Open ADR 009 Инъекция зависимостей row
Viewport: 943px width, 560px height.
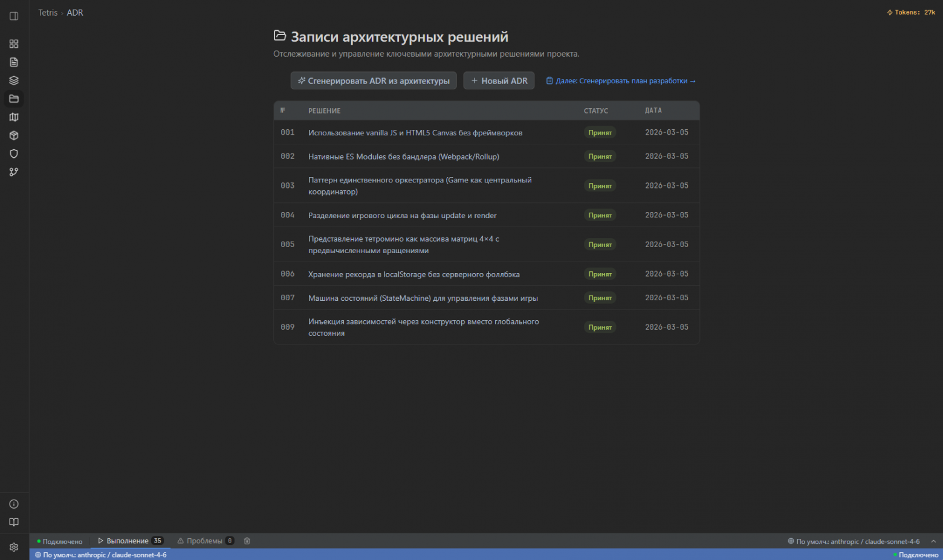pyautogui.click(x=487, y=327)
